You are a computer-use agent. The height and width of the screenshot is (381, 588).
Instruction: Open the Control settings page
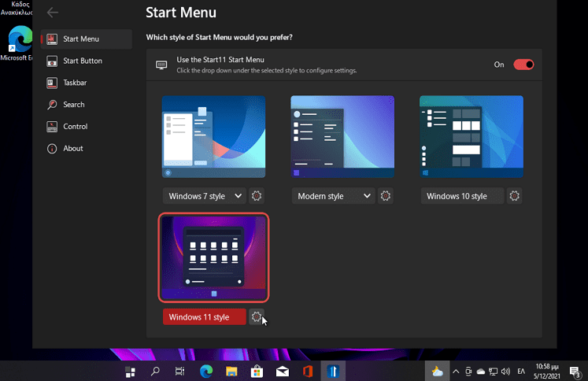(87, 127)
